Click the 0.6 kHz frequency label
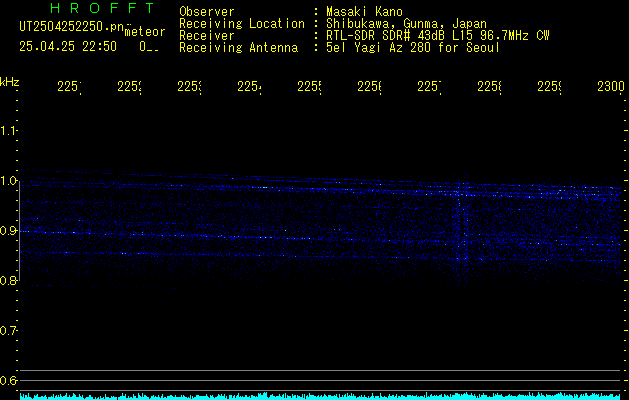This screenshot has height=400, width=629. tap(8, 380)
